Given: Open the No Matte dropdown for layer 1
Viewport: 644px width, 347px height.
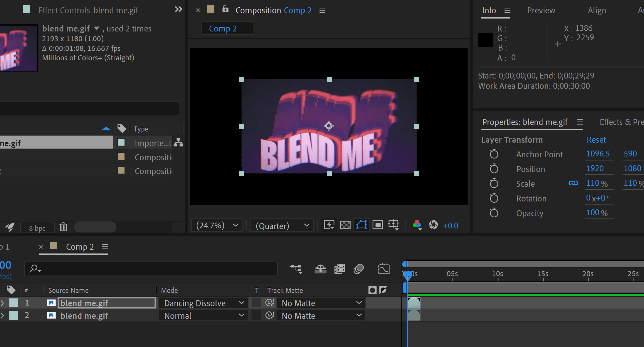Looking at the screenshot, I should click(x=321, y=303).
